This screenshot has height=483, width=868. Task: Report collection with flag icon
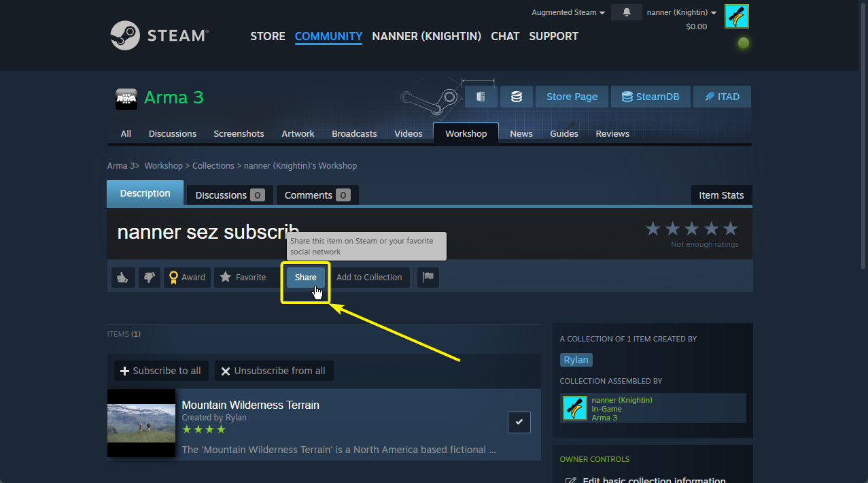pos(428,277)
